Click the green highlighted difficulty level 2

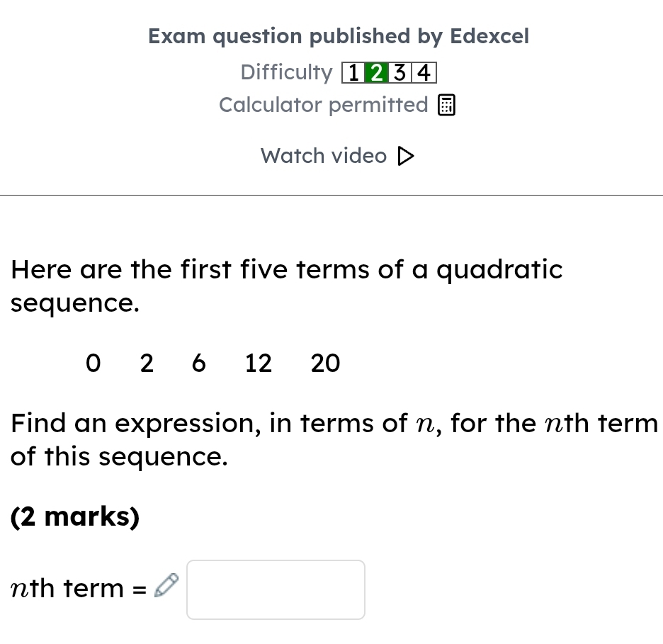377,72
